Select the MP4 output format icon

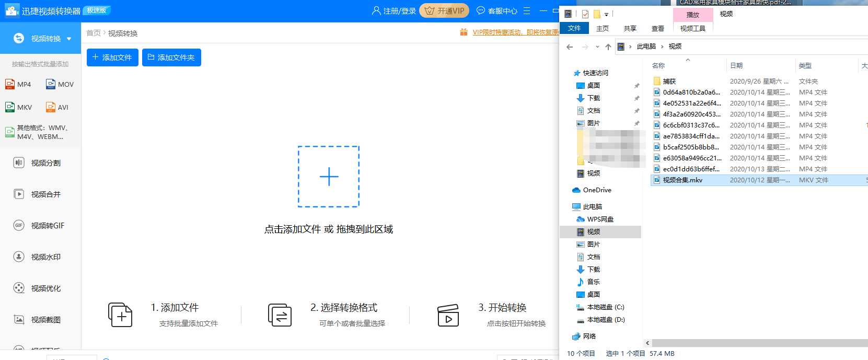(x=10, y=84)
